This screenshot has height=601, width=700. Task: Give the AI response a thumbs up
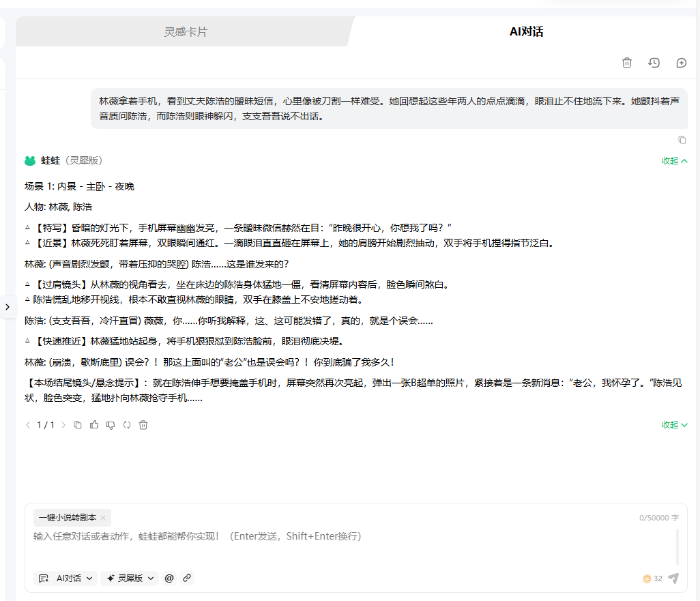click(94, 425)
